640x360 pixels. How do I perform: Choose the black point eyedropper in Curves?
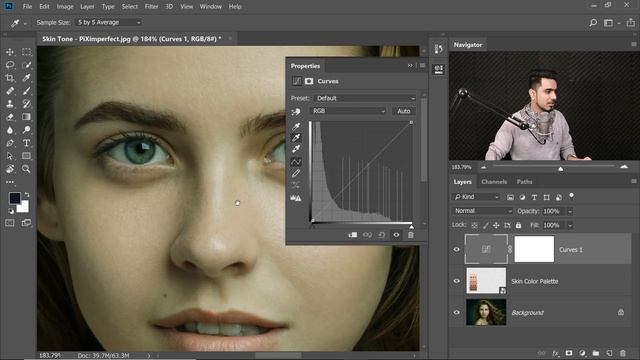tap(296, 127)
